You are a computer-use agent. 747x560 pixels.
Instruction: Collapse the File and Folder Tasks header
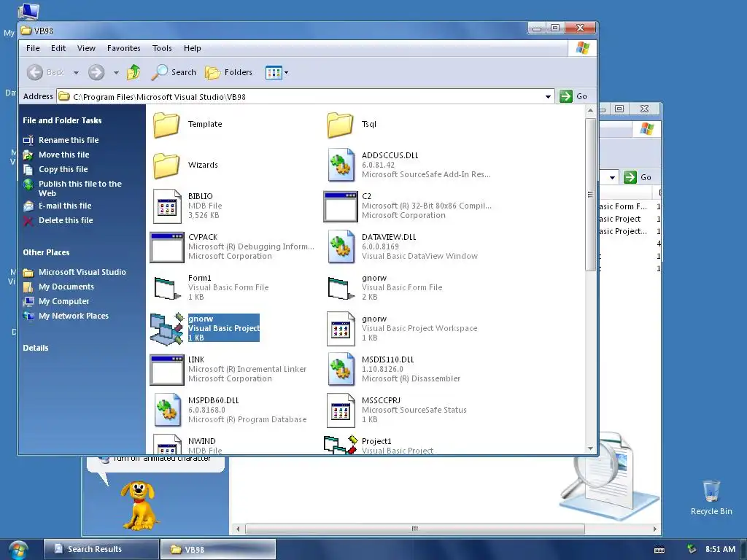62,120
